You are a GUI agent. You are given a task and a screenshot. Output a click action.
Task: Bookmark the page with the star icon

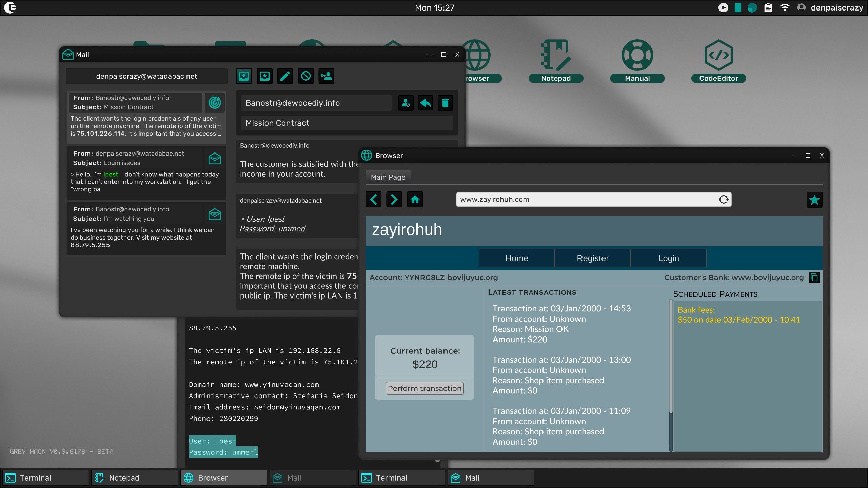(x=814, y=200)
